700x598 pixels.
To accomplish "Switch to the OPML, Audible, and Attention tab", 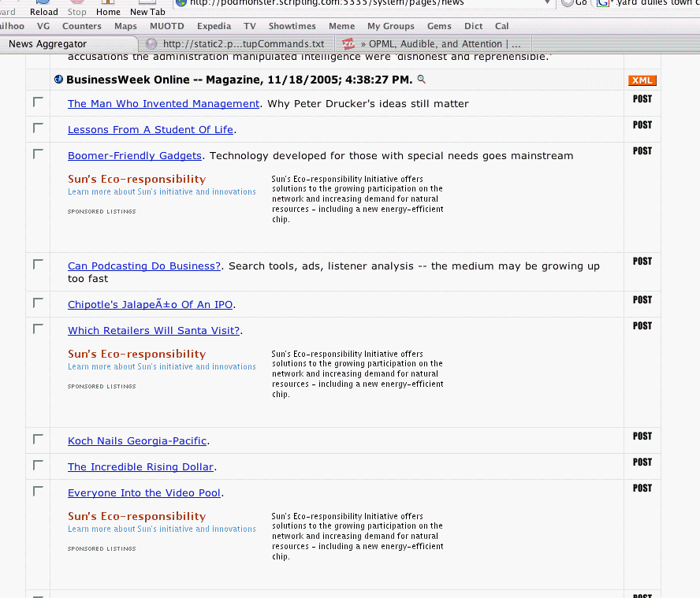I will point(431,44).
